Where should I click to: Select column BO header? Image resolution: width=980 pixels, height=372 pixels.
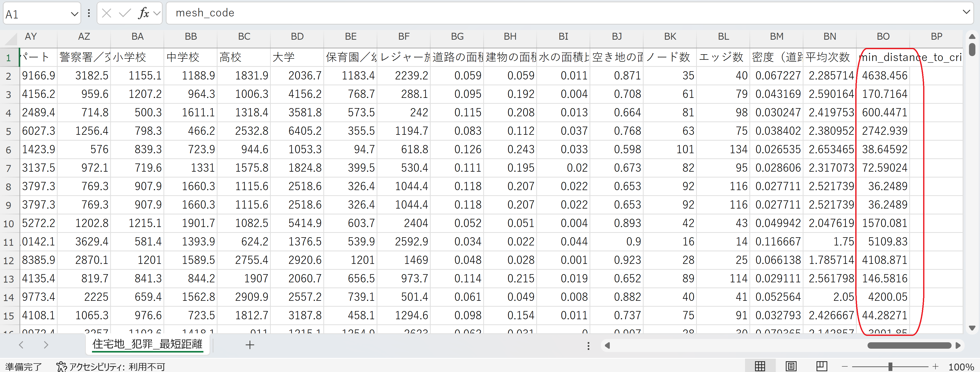883,37
